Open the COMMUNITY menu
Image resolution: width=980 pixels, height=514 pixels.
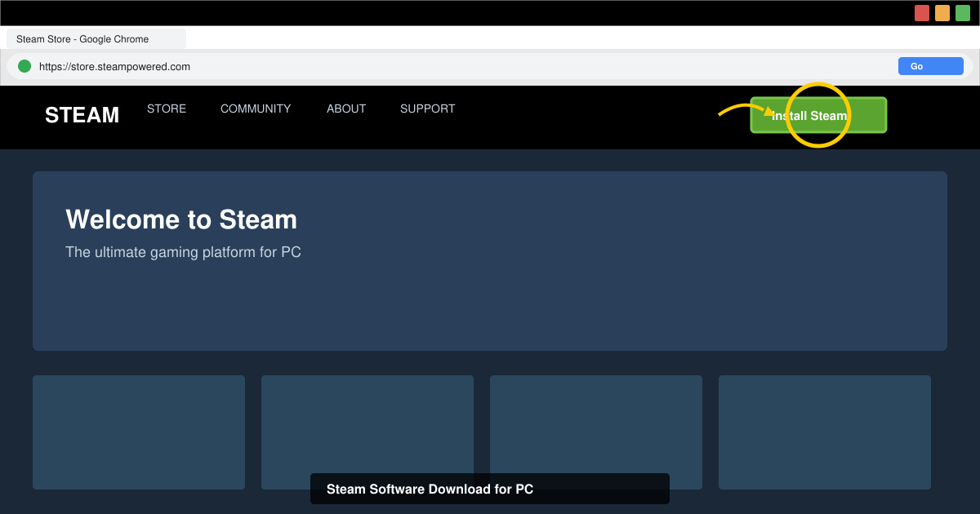pos(256,109)
